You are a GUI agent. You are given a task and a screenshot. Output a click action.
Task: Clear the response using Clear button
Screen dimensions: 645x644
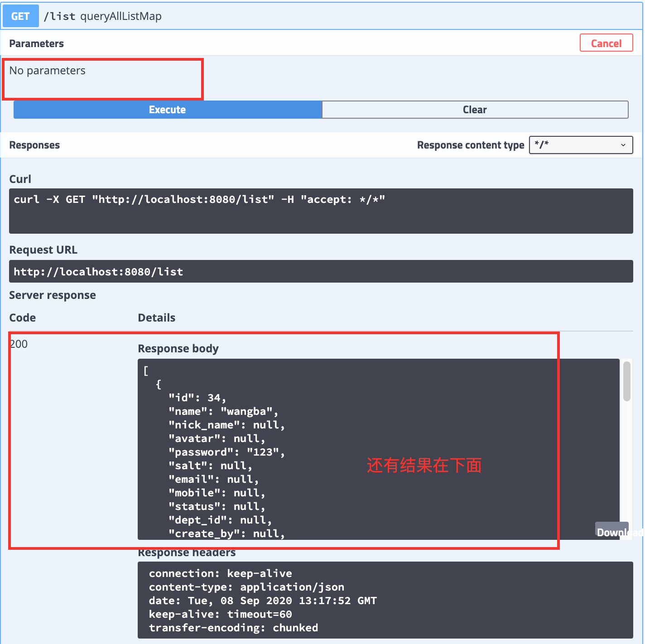click(x=475, y=110)
